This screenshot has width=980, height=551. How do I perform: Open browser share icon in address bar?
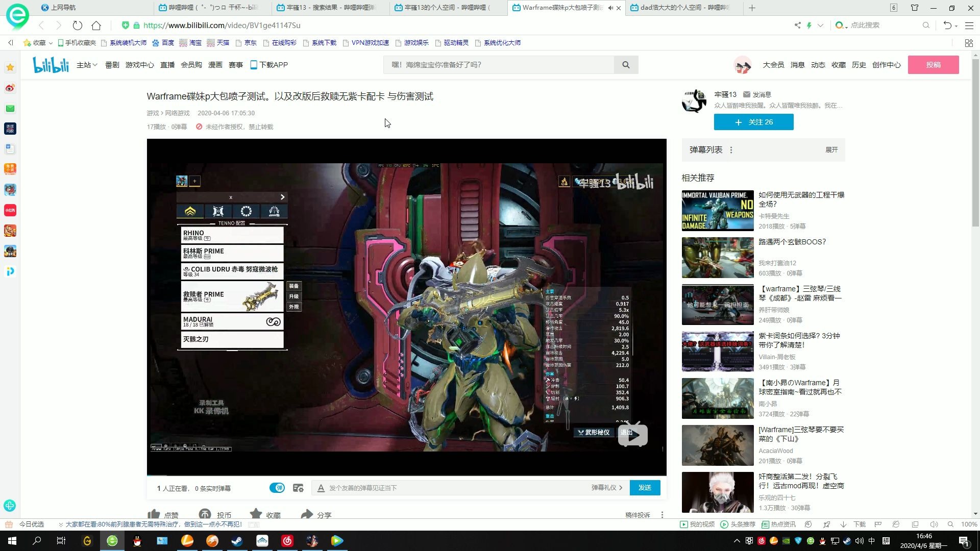pyautogui.click(x=797, y=25)
